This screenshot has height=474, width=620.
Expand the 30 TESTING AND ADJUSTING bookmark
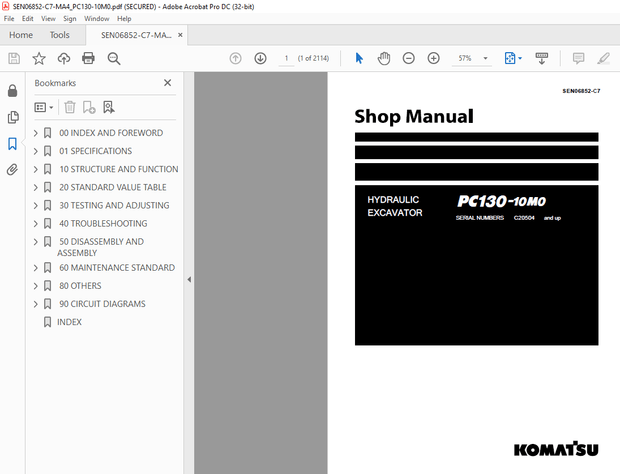click(x=36, y=206)
